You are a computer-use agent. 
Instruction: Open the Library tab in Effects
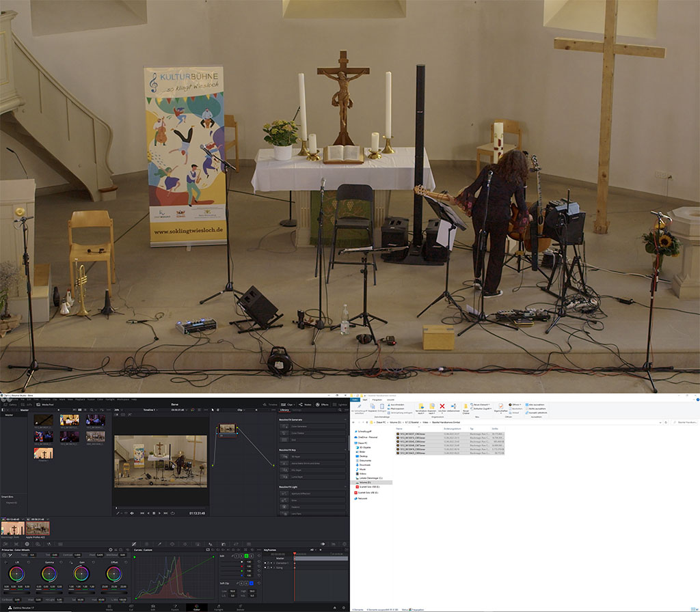[x=284, y=410]
